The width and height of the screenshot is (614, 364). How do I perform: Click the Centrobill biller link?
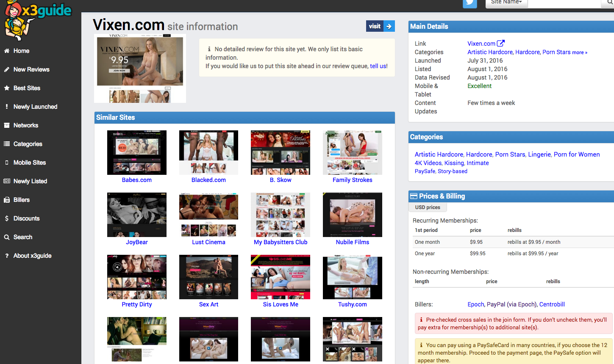tap(552, 304)
